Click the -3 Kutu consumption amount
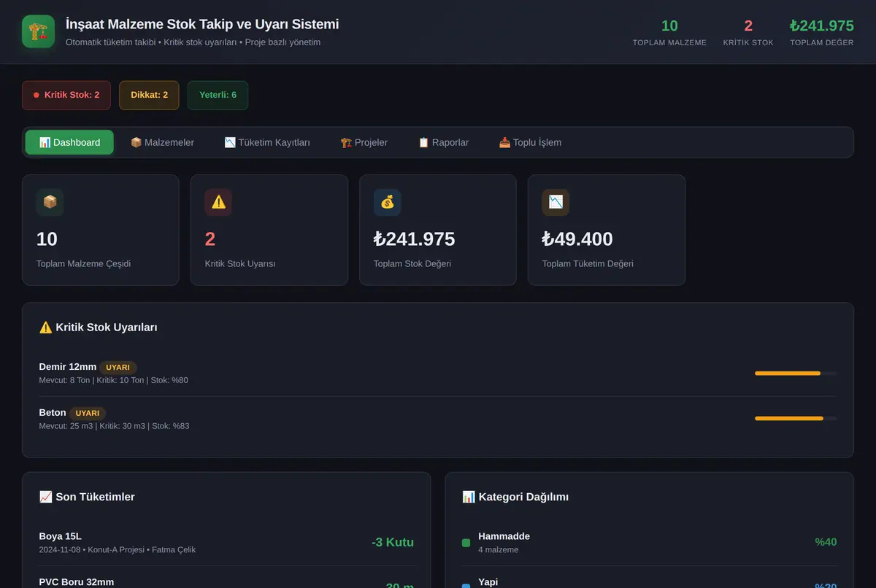Viewport: 876px width, 588px height. click(x=393, y=542)
